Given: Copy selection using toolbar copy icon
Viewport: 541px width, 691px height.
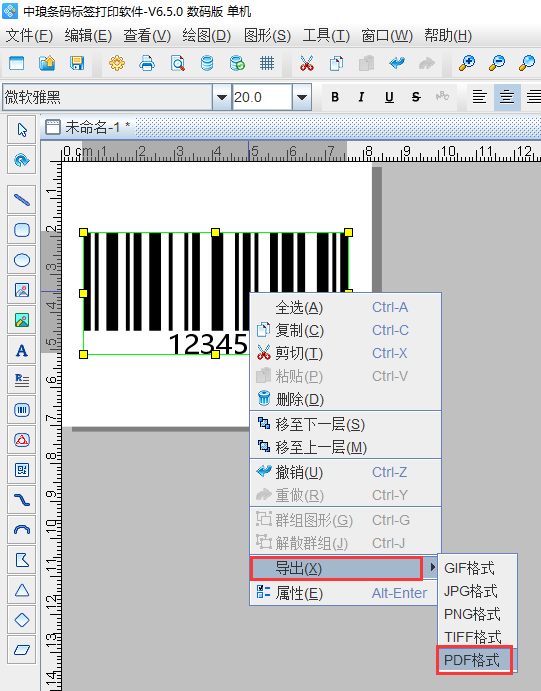Looking at the screenshot, I should click(337, 63).
